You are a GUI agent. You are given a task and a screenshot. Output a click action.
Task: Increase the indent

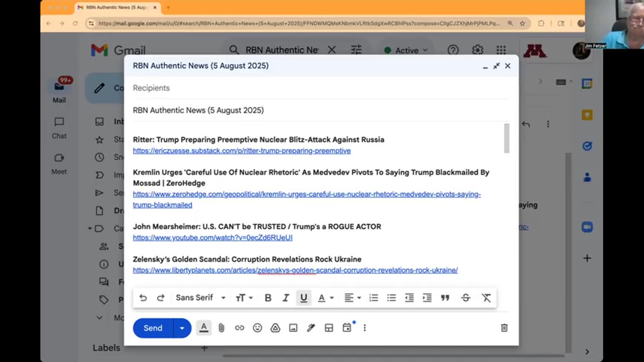click(x=427, y=298)
